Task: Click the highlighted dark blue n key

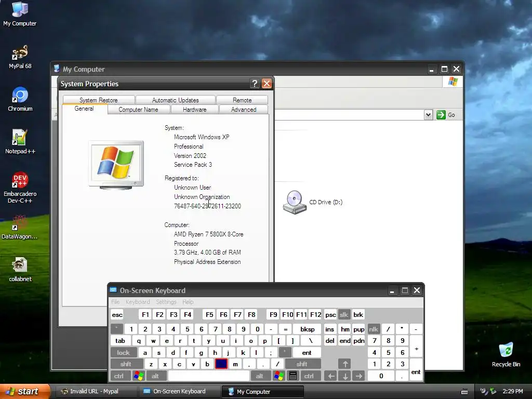Action: pyautogui.click(x=221, y=364)
